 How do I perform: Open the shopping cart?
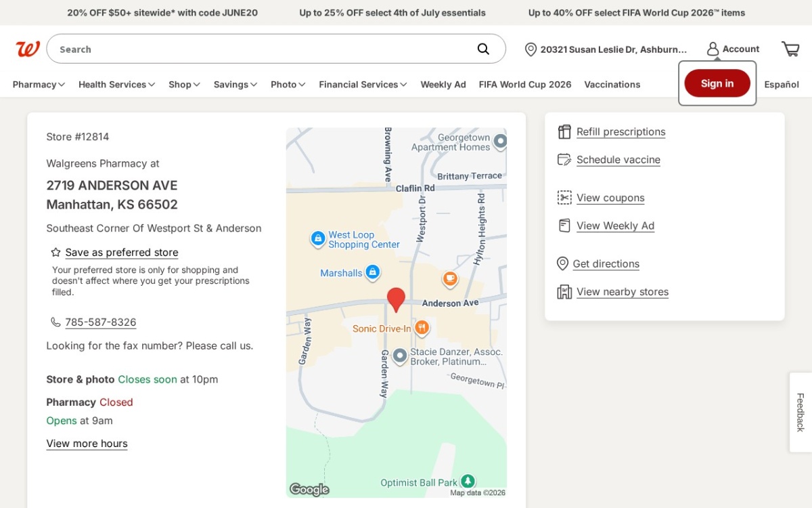(x=790, y=49)
